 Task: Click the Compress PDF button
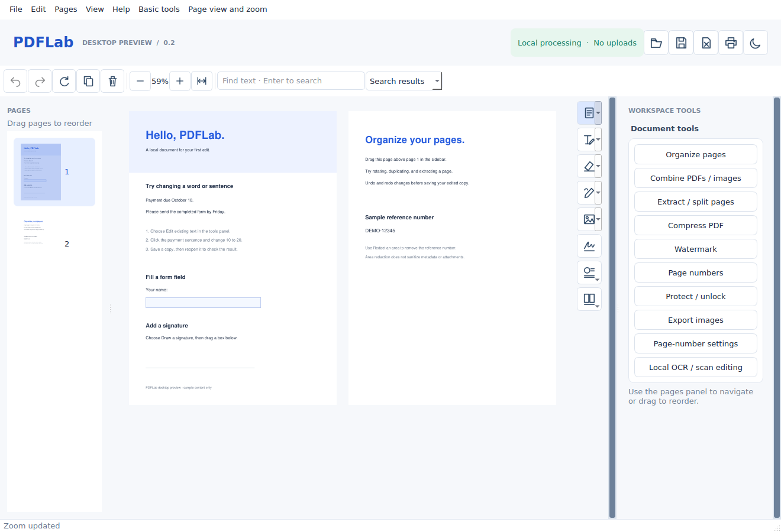(696, 225)
